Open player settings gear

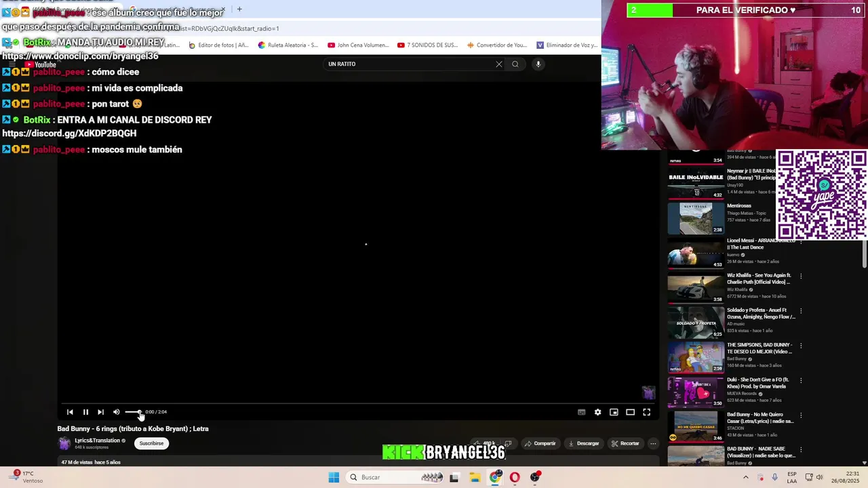pos(597,412)
